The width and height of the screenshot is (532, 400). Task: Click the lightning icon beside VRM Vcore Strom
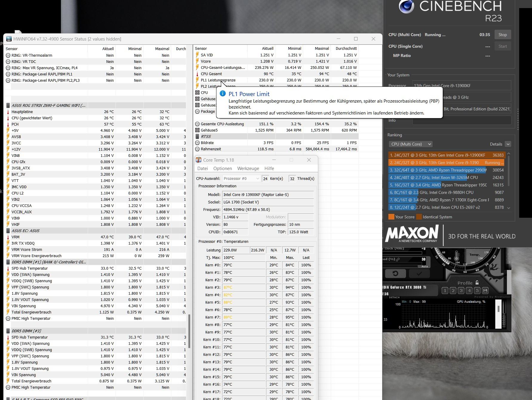point(8,249)
